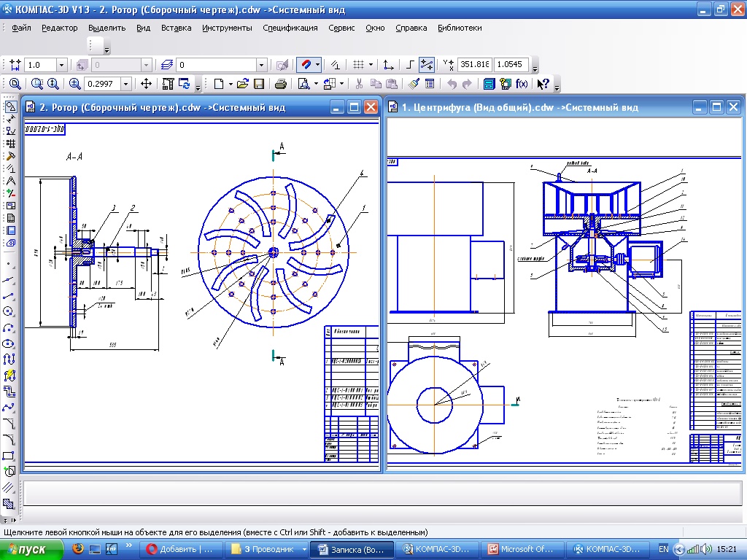Click the Y coordinate field 1.0545

511,64
